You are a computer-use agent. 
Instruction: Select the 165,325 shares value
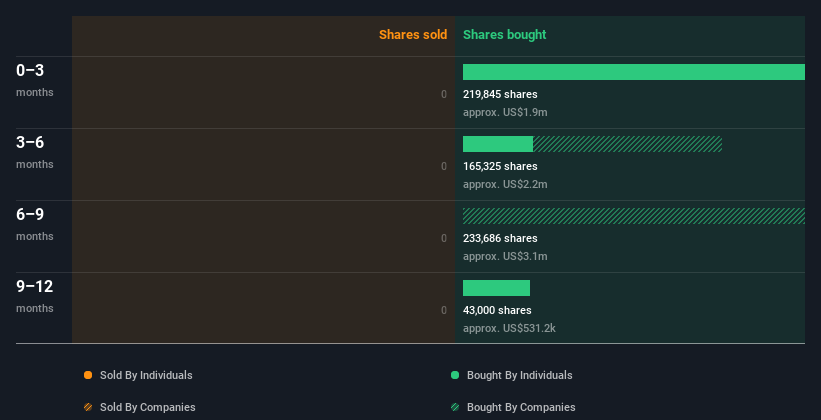pos(500,166)
